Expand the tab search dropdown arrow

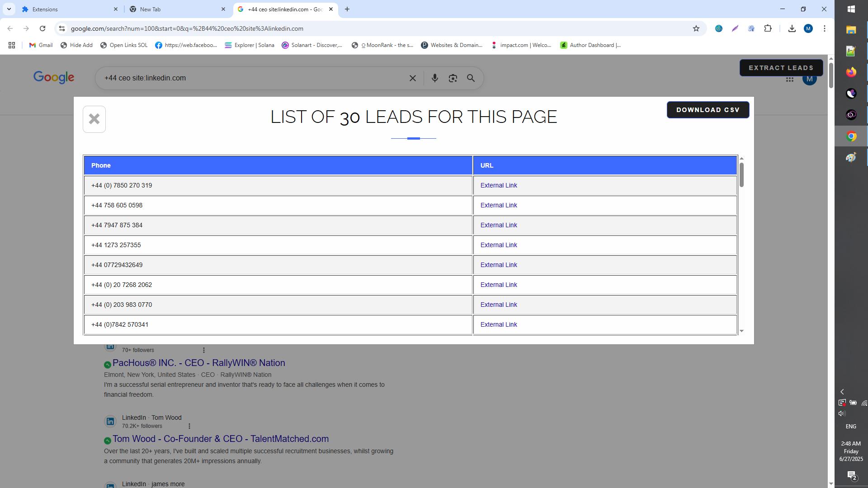[9, 9]
